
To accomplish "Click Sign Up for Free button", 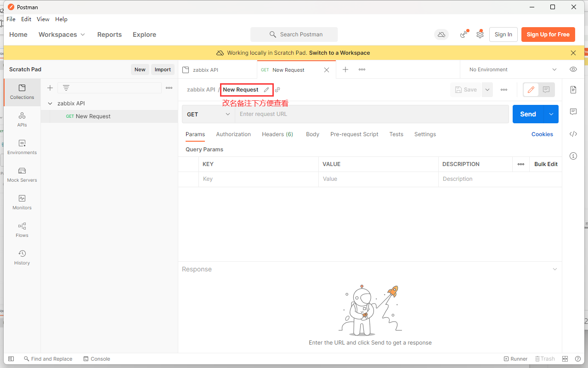I will 548,34.
